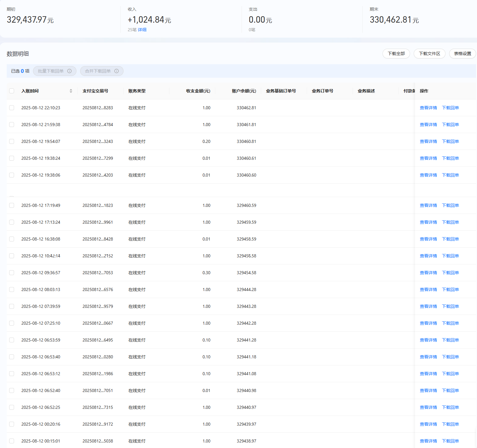Sort table by 入账时间 arrows

[71, 91]
